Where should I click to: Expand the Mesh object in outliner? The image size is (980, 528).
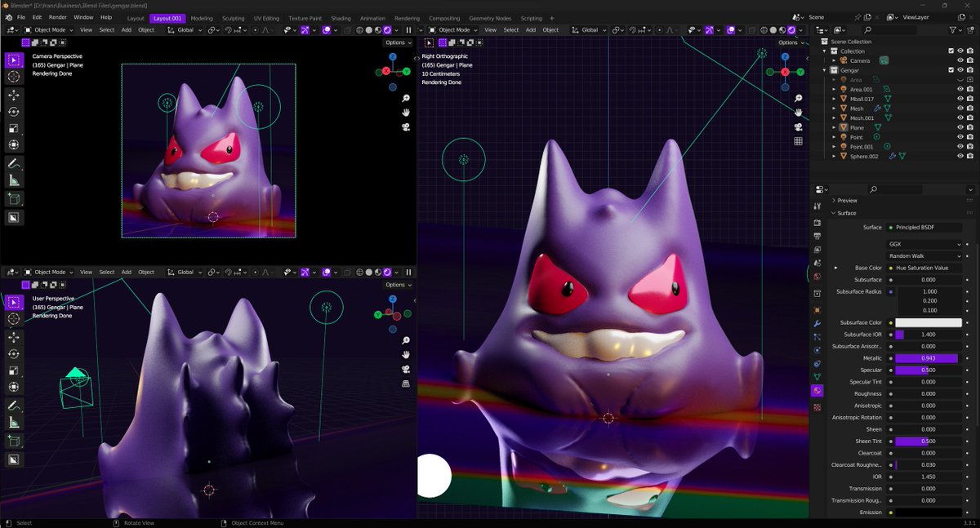click(835, 109)
